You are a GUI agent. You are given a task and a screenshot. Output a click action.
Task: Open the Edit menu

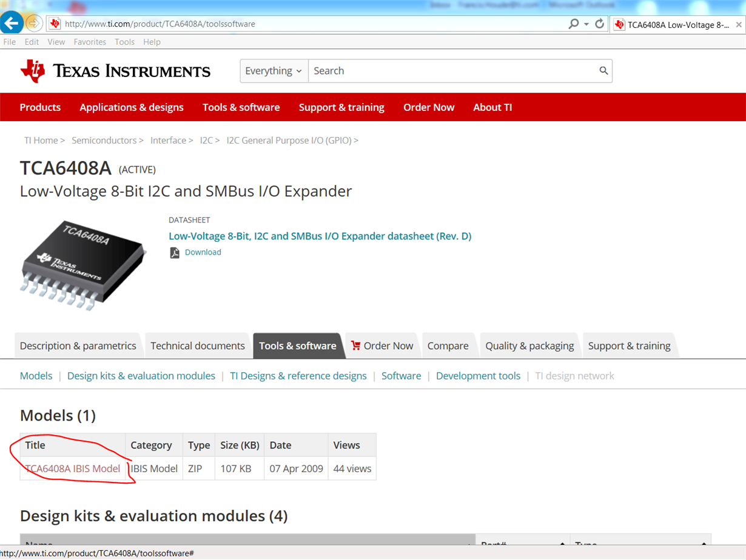(32, 42)
